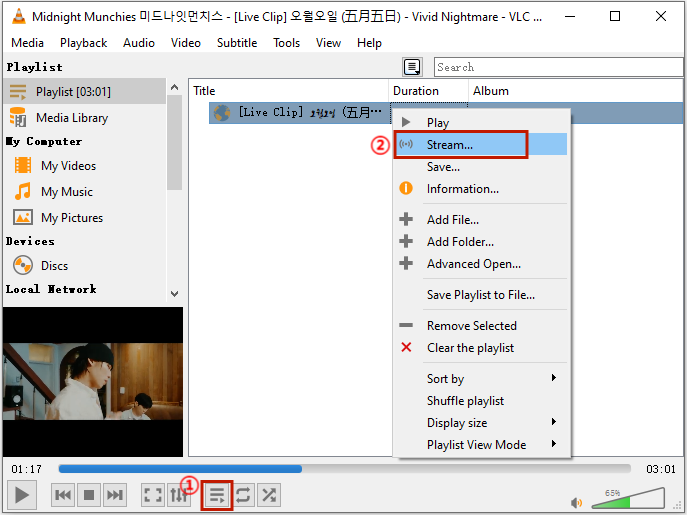Click the Play button in bottom controls
Image resolution: width=687 pixels, height=515 pixels.
21,494
